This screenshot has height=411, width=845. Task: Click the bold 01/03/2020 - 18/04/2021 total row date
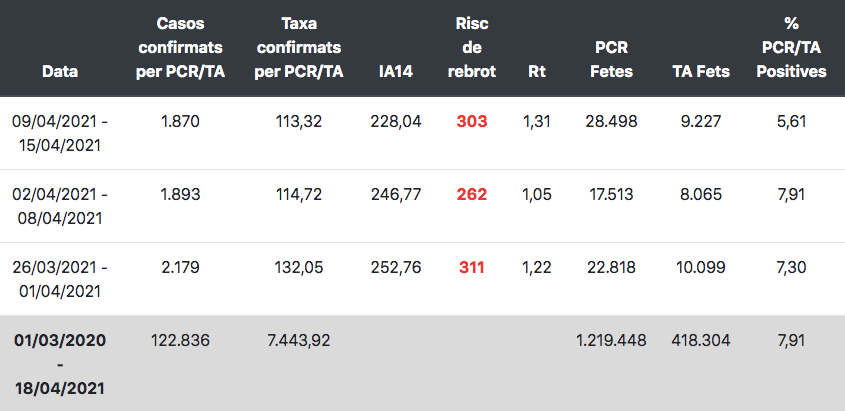pos(60,364)
